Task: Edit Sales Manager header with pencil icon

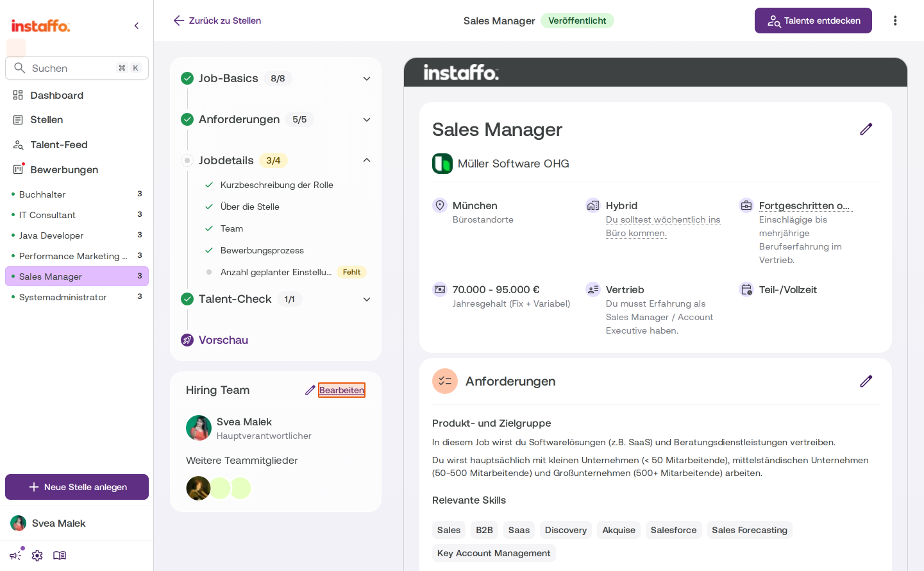Action: coord(866,129)
